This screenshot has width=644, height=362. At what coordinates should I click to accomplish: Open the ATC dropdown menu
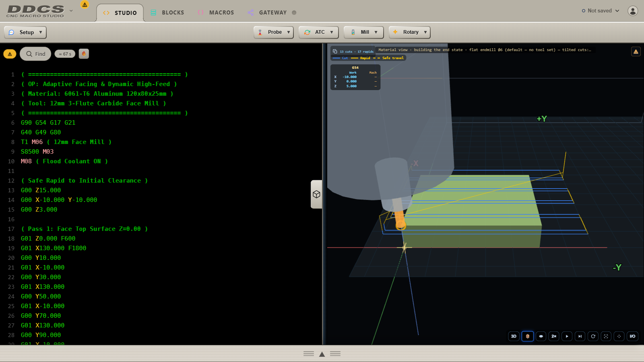tap(319, 32)
